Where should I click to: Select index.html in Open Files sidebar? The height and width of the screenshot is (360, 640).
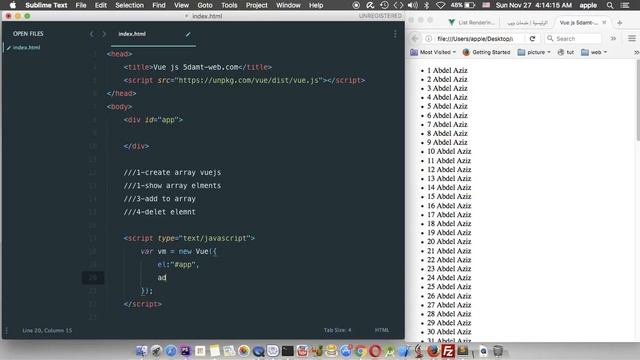tap(26, 47)
